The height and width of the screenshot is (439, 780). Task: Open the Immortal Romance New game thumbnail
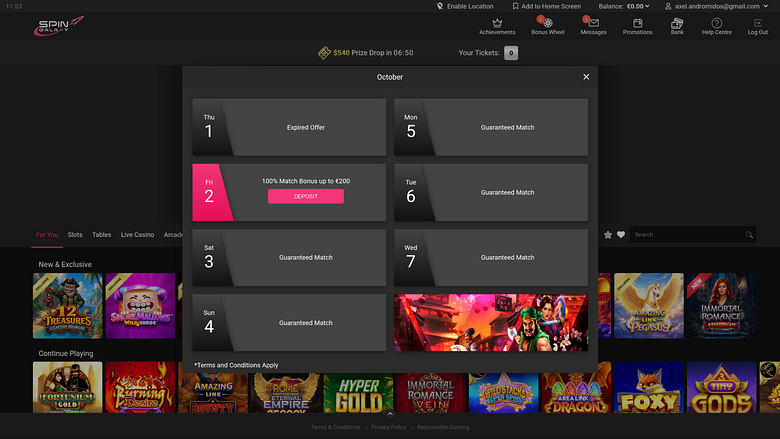point(721,306)
